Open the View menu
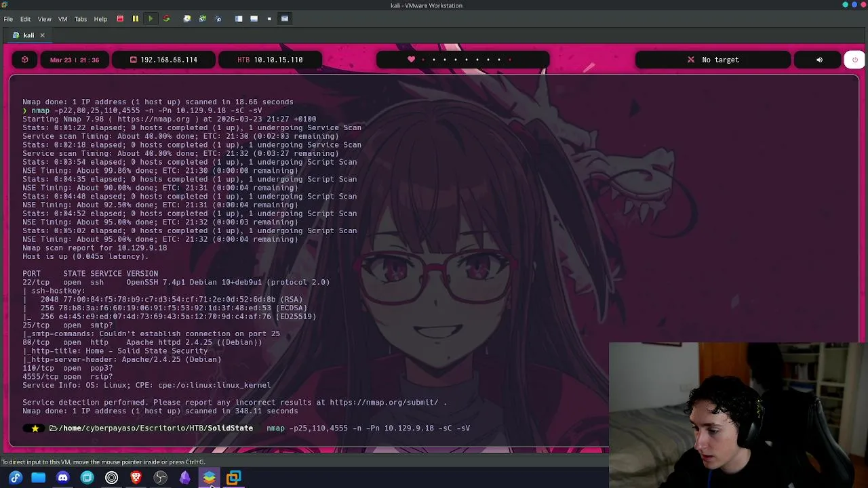The image size is (868, 488). click(x=44, y=19)
